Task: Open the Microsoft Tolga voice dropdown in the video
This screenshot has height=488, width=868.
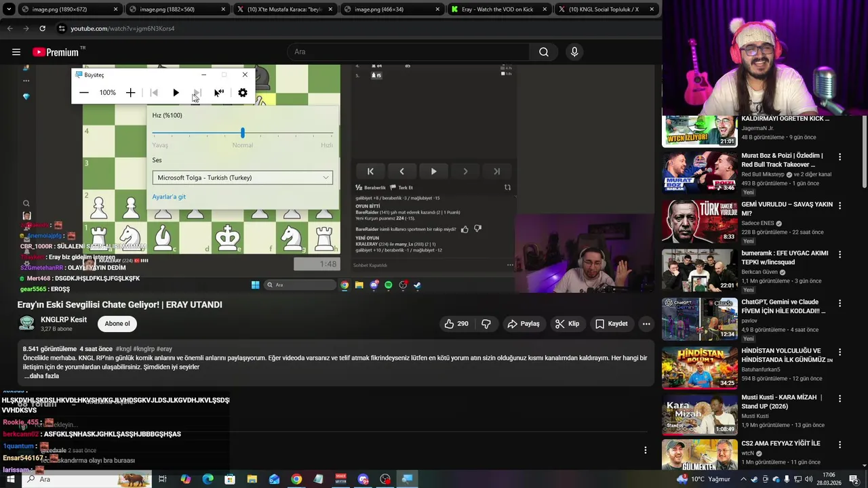Action: coord(242,178)
